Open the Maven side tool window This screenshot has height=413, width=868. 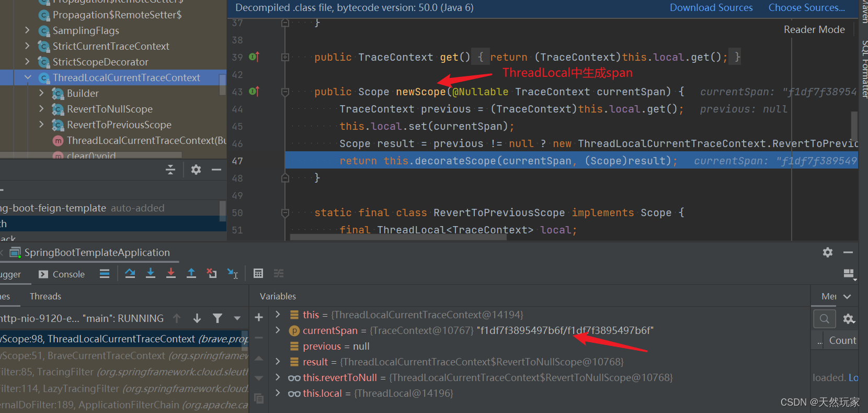[x=864, y=12]
